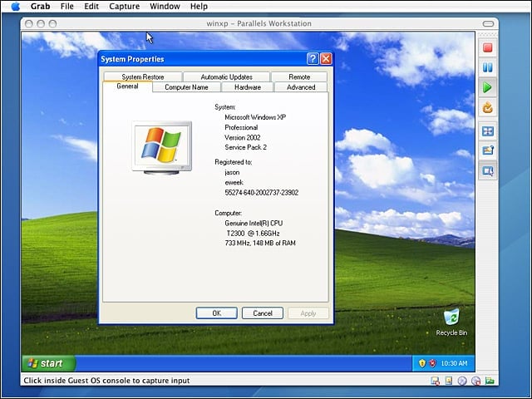Click Cancel in System Properties dialog

point(263,313)
